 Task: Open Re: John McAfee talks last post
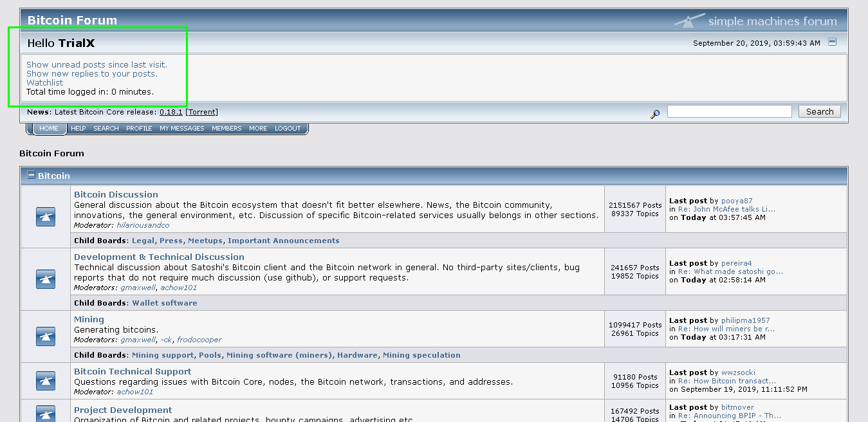pos(727,209)
